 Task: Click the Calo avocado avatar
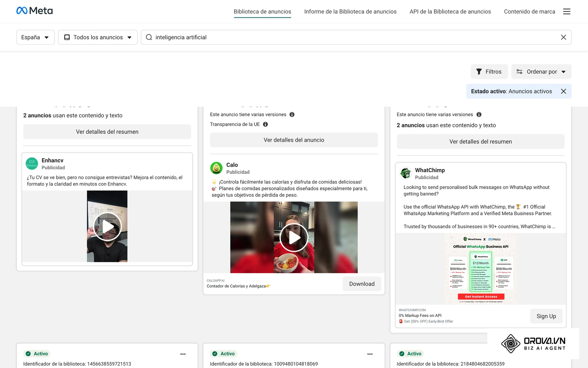pos(216,168)
